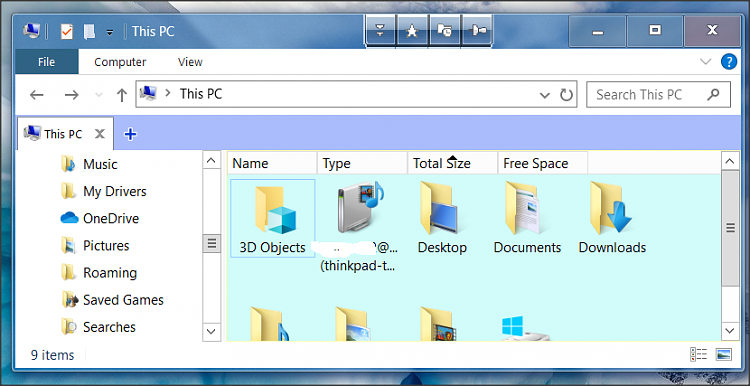
Task: Click the address bar showing This PC
Action: 356,94
